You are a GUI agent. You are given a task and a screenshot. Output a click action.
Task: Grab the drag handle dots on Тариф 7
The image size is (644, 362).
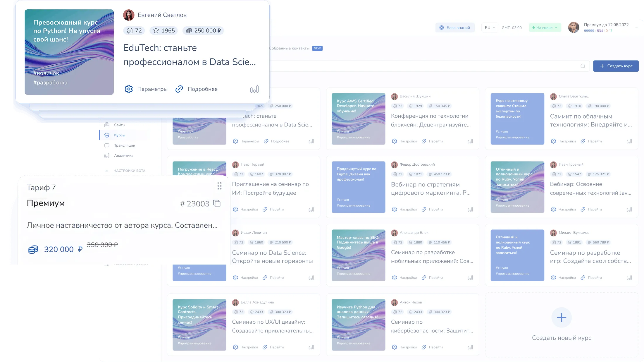219,186
